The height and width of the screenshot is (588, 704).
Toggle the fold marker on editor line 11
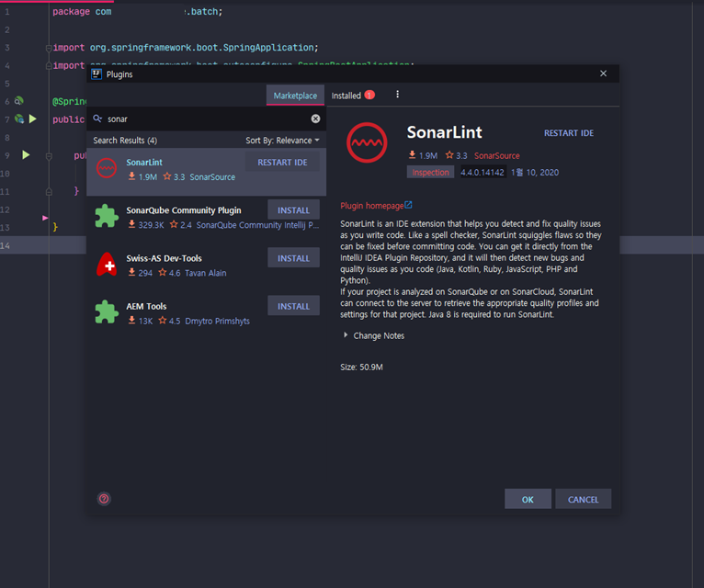[49, 192]
